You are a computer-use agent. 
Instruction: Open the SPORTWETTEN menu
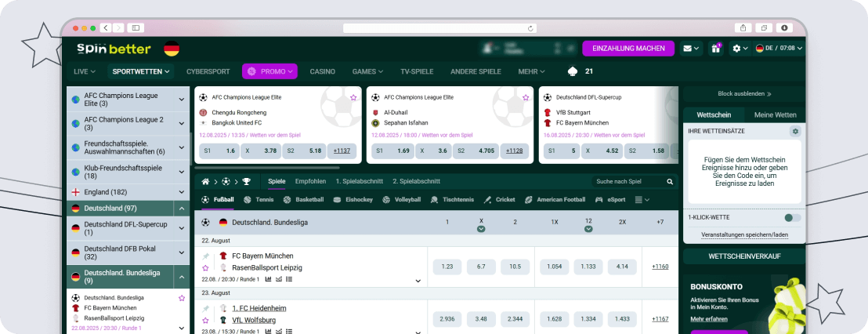[140, 71]
